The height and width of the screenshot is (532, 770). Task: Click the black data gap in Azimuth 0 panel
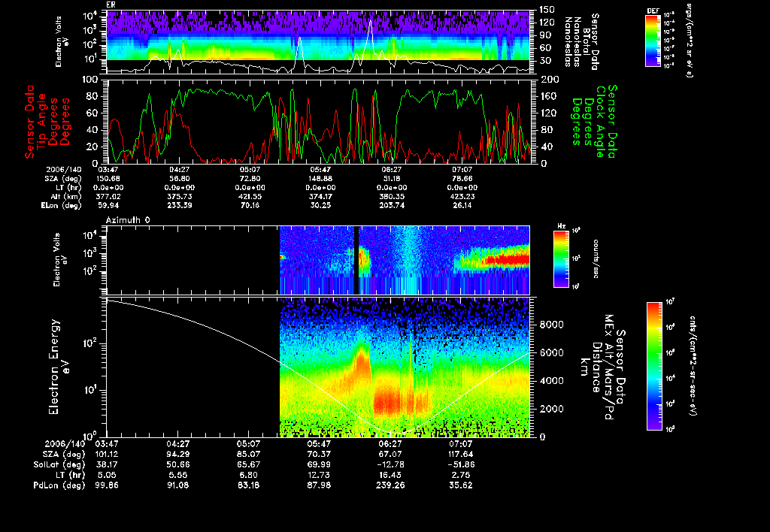(x=356, y=260)
